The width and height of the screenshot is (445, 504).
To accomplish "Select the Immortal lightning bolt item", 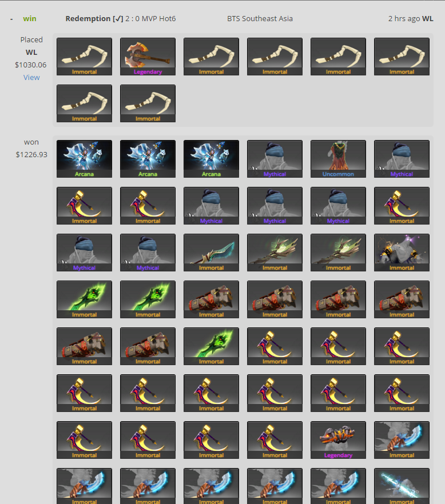I will (x=402, y=486).
